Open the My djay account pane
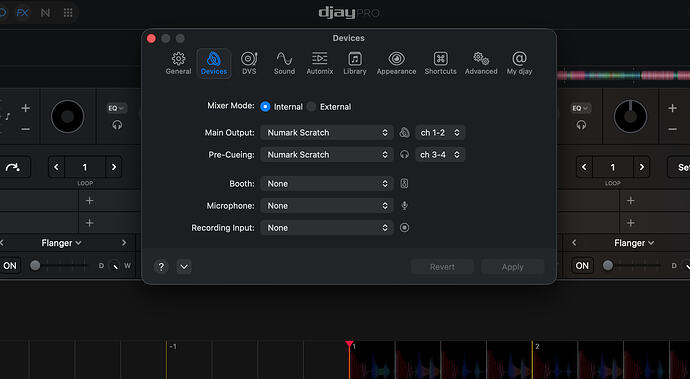This screenshot has height=379, width=690. point(519,63)
